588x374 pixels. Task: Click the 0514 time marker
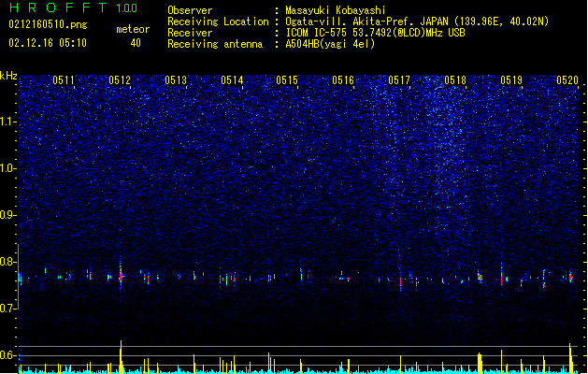[232, 80]
